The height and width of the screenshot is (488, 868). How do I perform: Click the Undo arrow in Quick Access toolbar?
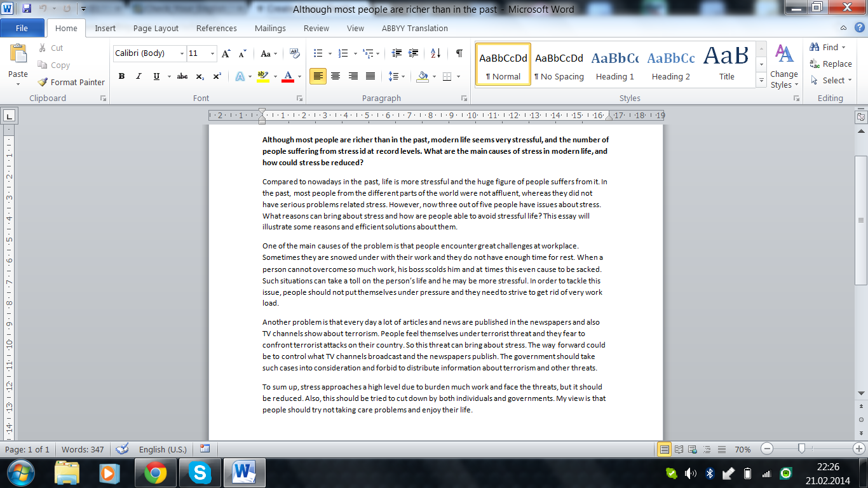coord(43,9)
